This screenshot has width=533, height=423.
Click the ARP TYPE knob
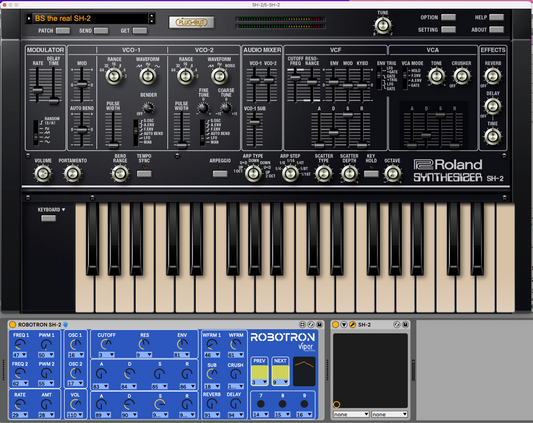[253, 174]
